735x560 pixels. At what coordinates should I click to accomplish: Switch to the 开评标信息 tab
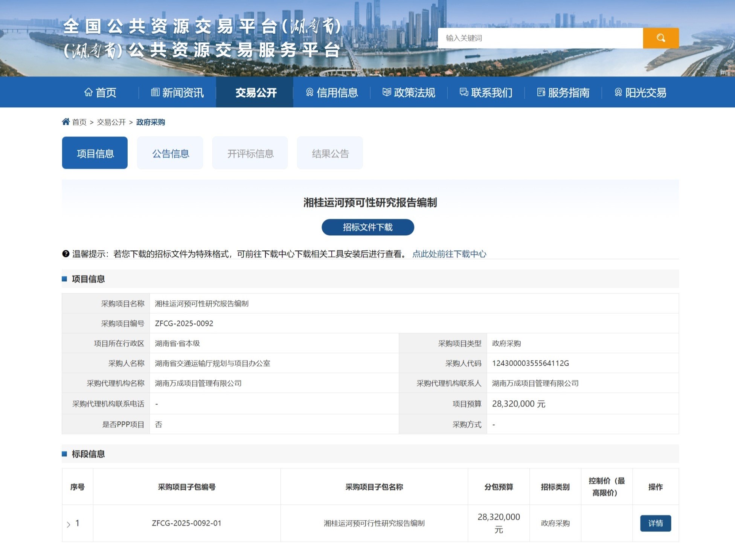tap(250, 153)
